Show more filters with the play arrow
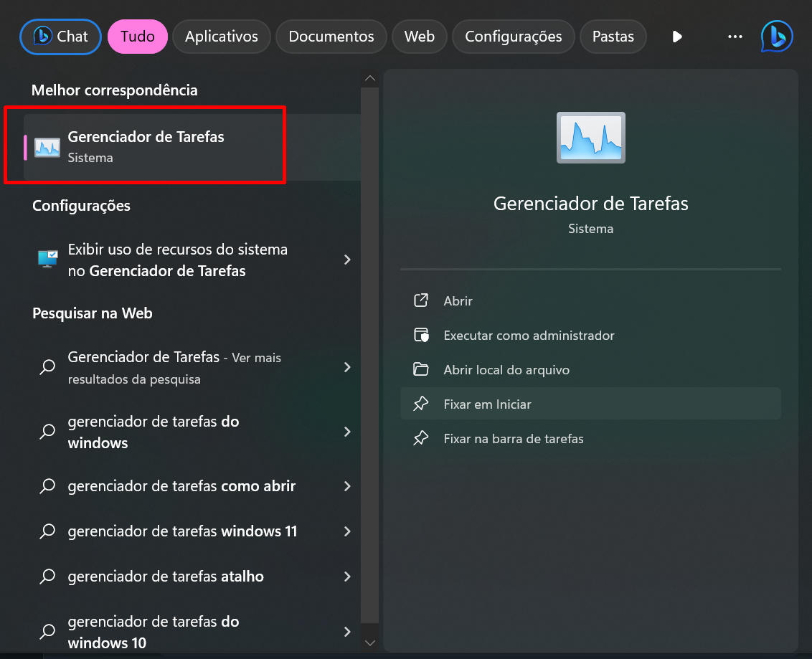The height and width of the screenshot is (659, 812). pyautogui.click(x=677, y=37)
